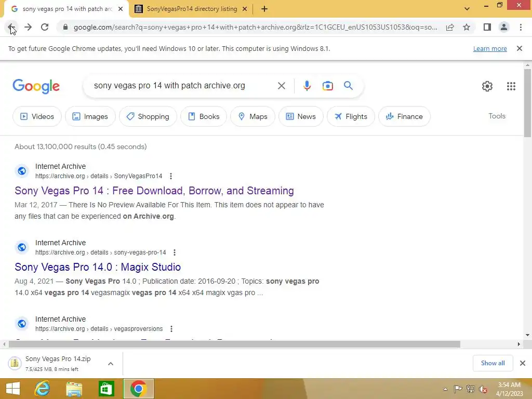Bookmark this tab with star icon

(x=467, y=27)
